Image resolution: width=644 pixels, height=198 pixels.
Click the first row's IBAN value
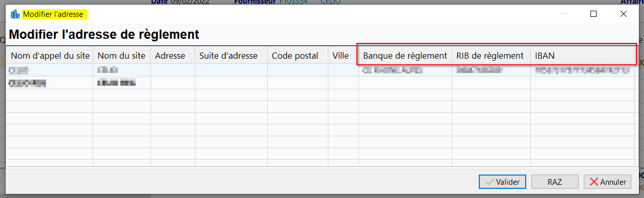(x=583, y=70)
